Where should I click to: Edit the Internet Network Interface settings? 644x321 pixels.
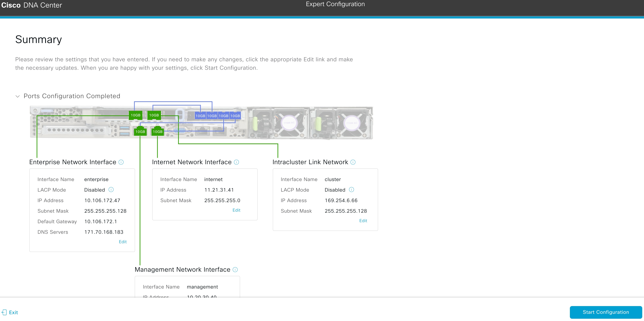(237, 210)
